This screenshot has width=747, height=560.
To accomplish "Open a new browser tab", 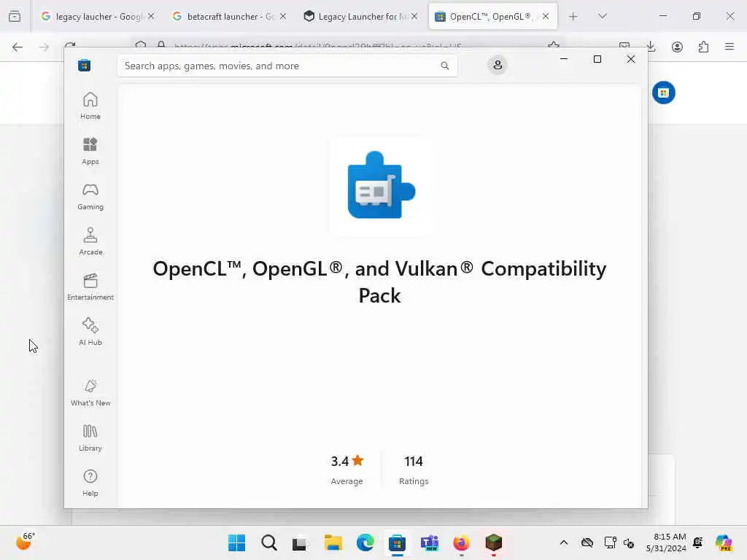I will point(573,17).
